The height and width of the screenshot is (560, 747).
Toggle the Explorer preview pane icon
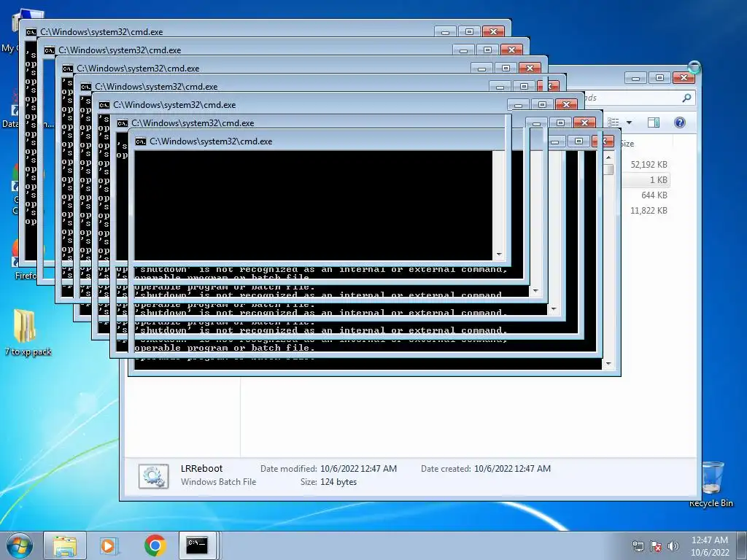click(x=653, y=122)
